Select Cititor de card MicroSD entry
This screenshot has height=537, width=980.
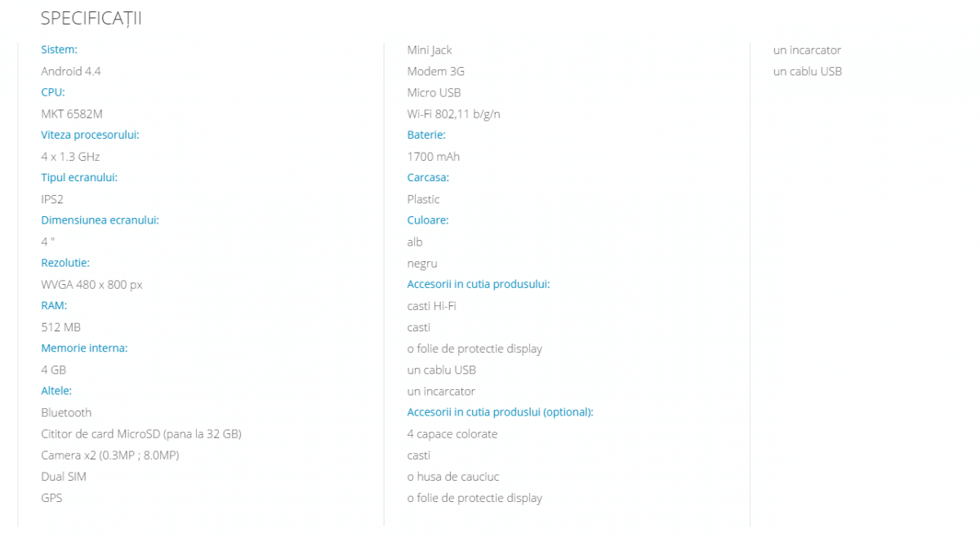tap(141, 434)
